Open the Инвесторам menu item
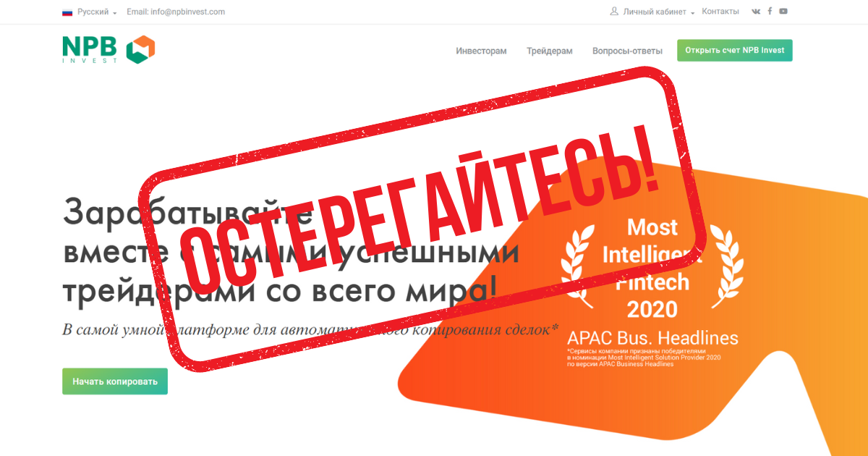Viewport: 868px width, 456px height. pyautogui.click(x=481, y=51)
